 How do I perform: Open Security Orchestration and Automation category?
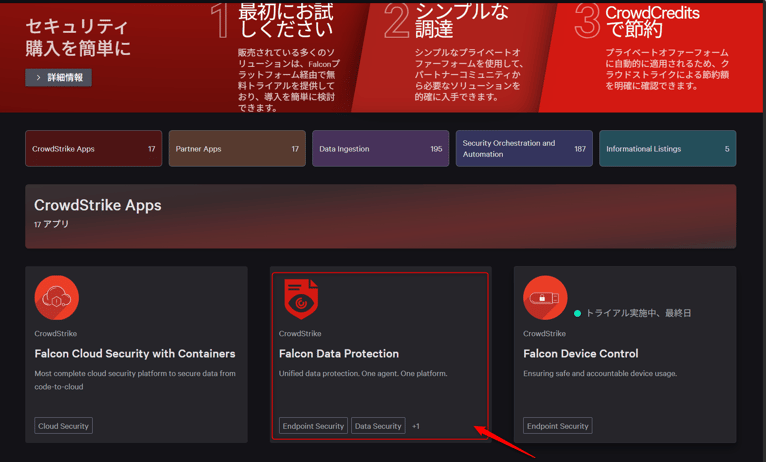[524, 148]
